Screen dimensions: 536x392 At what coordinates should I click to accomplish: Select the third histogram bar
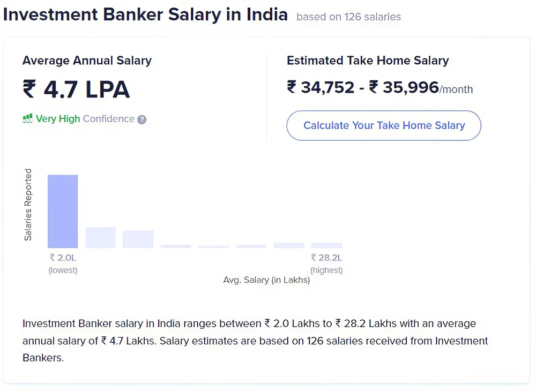138,239
